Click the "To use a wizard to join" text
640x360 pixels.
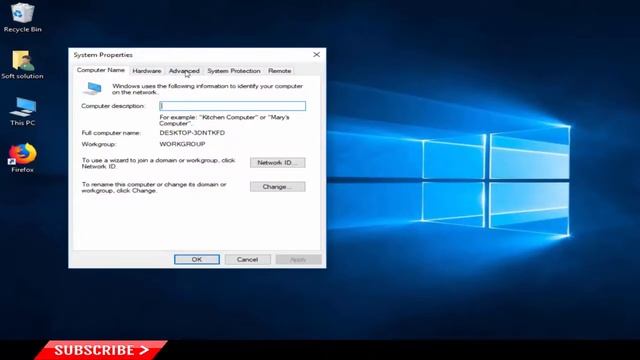pos(158,163)
